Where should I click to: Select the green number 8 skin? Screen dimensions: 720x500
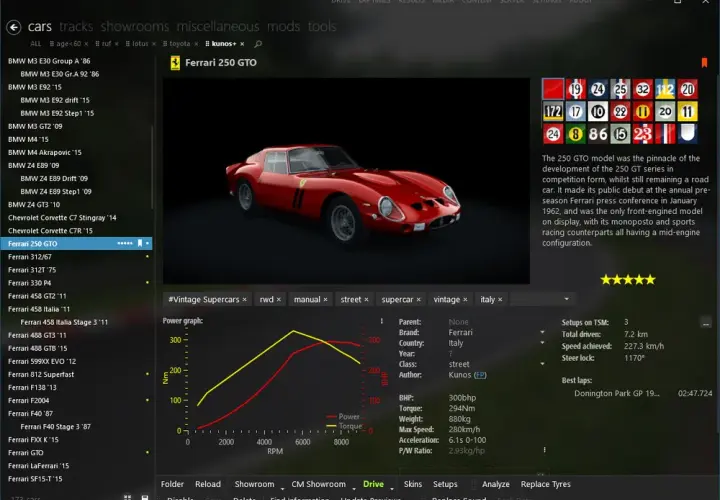[575, 134]
